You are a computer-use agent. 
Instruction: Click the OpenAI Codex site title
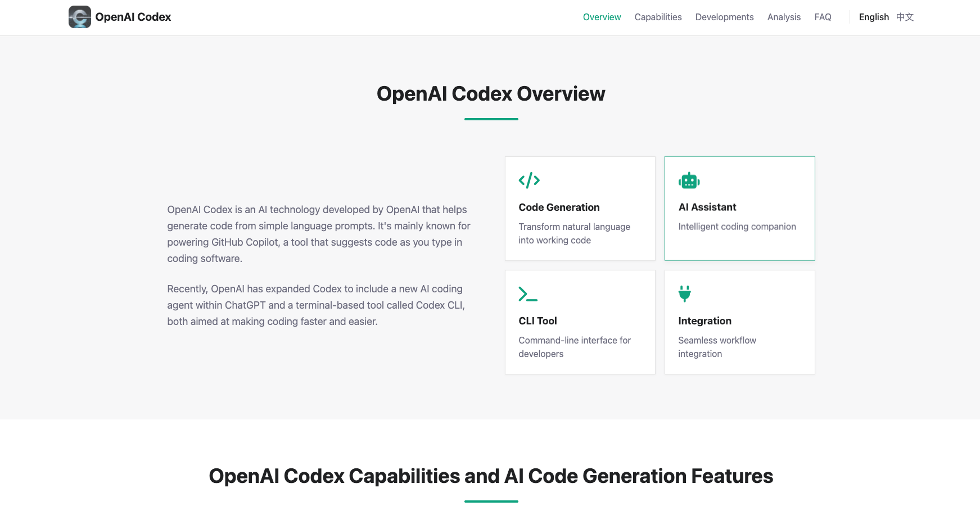(133, 17)
